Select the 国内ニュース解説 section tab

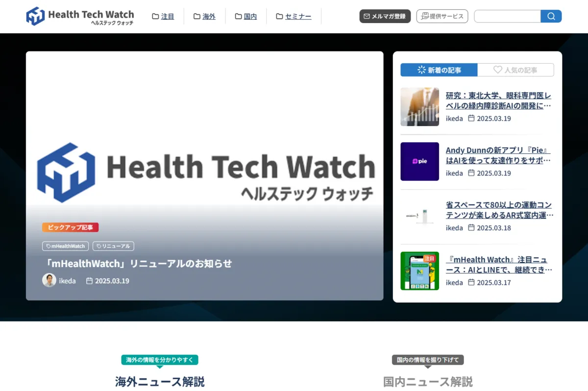pyautogui.click(x=428, y=381)
